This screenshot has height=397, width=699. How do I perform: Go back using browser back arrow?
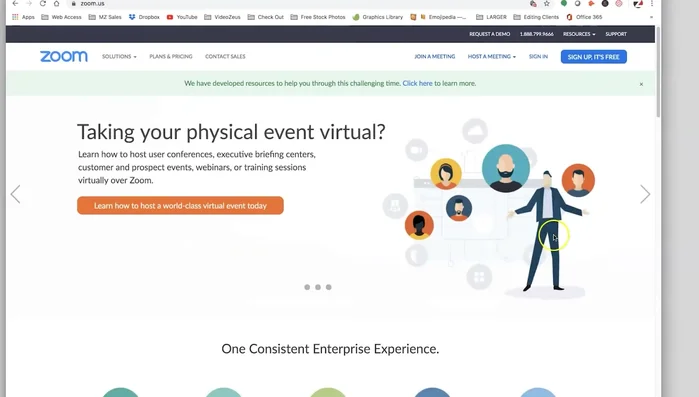pyautogui.click(x=15, y=4)
